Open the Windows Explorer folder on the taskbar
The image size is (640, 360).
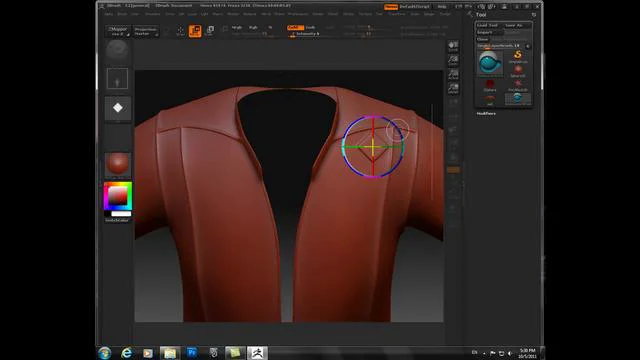(x=169, y=353)
